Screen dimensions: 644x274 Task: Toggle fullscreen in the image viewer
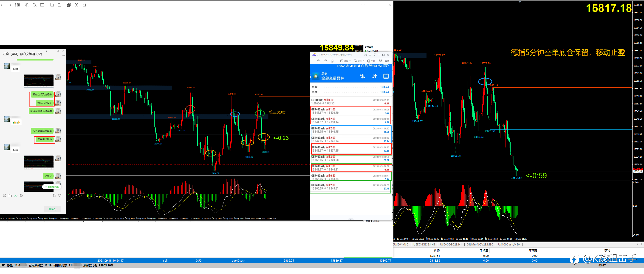(x=365, y=55)
